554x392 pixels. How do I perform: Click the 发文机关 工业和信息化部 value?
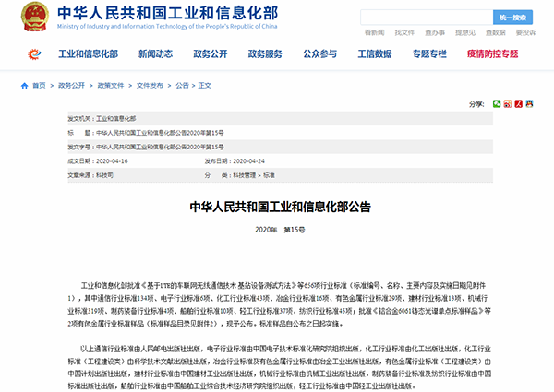(116, 119)
